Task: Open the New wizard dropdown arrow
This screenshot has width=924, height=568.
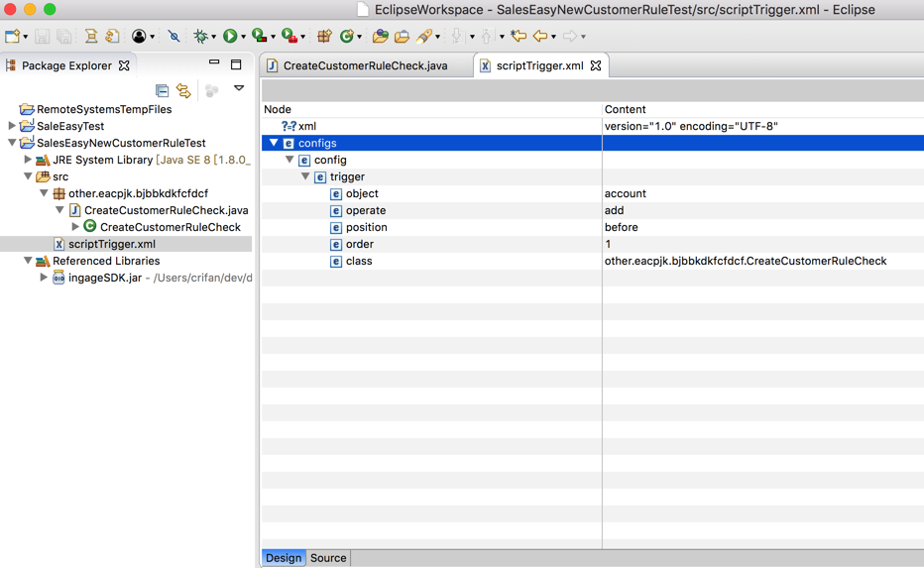Action: tap(26, 37)
